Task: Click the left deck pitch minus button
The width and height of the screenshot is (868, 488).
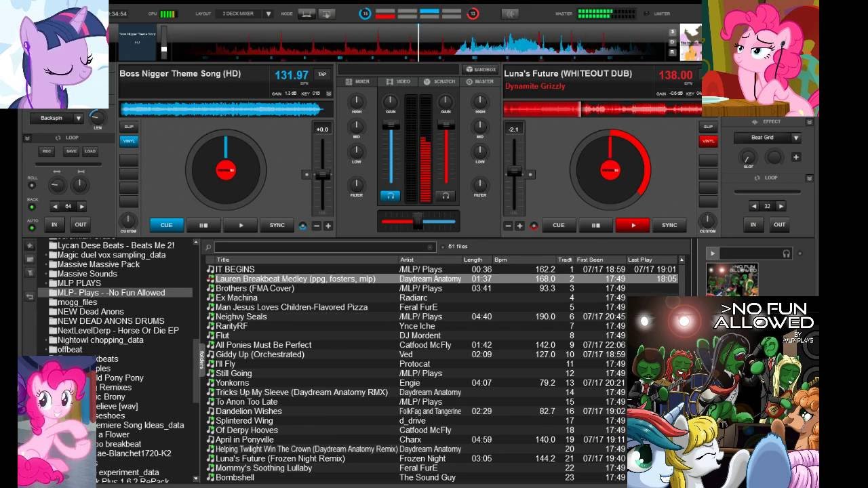Action: tap(317, 226)
